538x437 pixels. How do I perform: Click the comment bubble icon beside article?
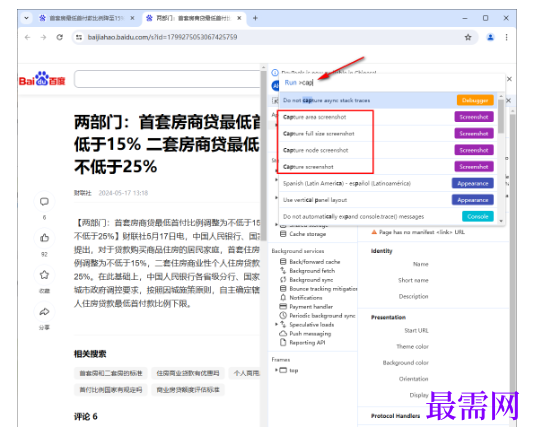pos(44,202)
